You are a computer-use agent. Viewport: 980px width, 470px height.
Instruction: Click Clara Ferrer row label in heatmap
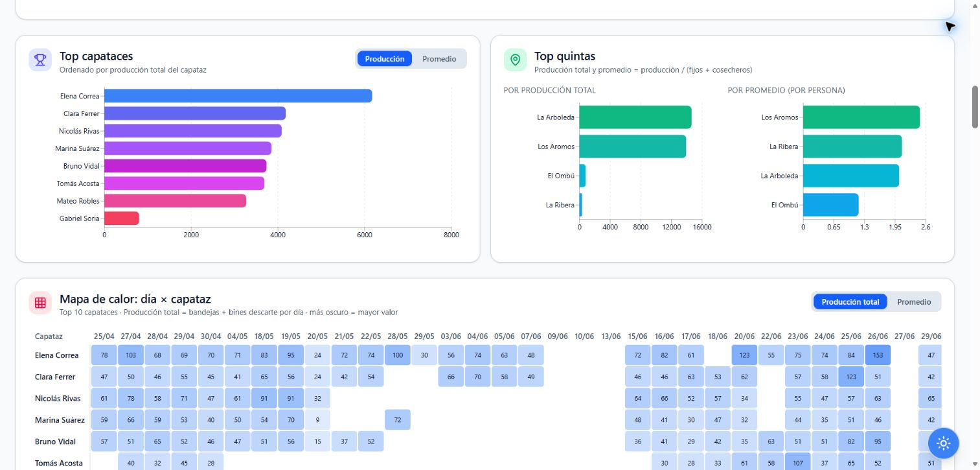click(x=55, y=377)
